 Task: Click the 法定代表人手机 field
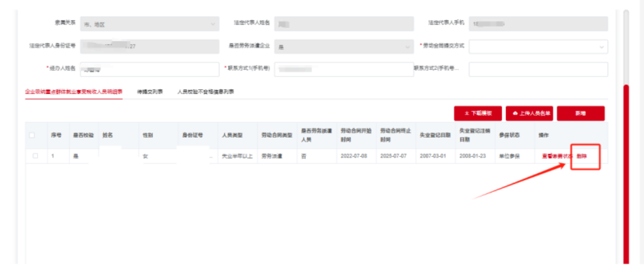tap(538, 24)
